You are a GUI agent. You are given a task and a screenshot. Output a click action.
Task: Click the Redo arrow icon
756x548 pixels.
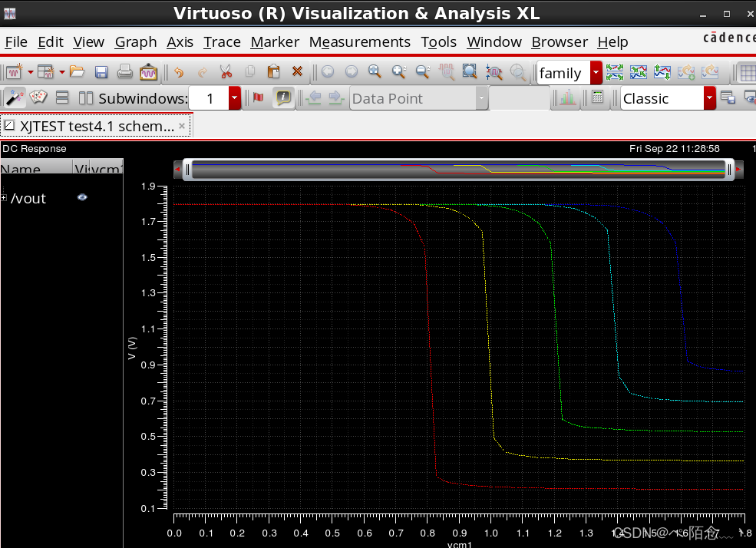(203, 72)
